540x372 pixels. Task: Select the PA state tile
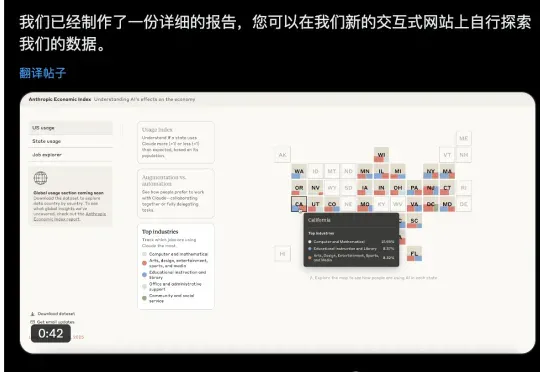pyautogui.click(x=414, y=188)
